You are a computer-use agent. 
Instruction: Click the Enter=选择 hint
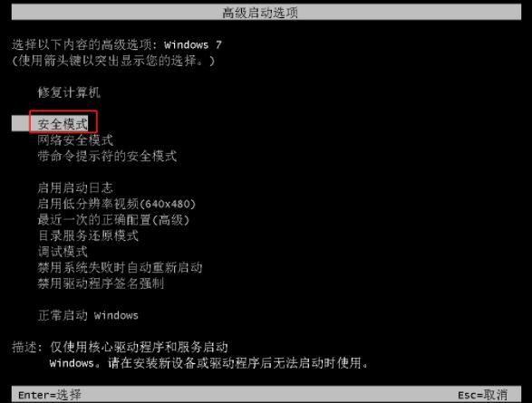pyautogui.click(x=50, y=395)
